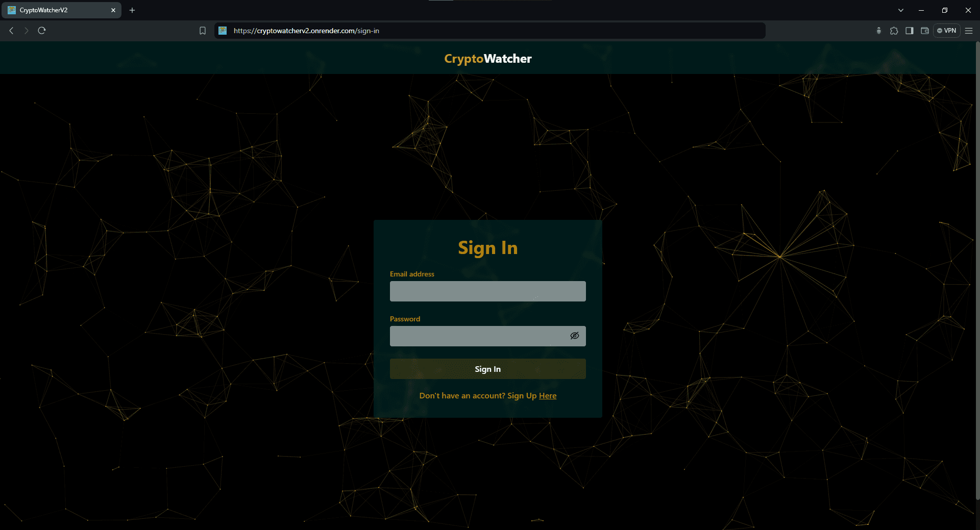Go forward using the forward arrow
Image resolution: width=980 pixels, height=530 pixels.
[27, 31]
